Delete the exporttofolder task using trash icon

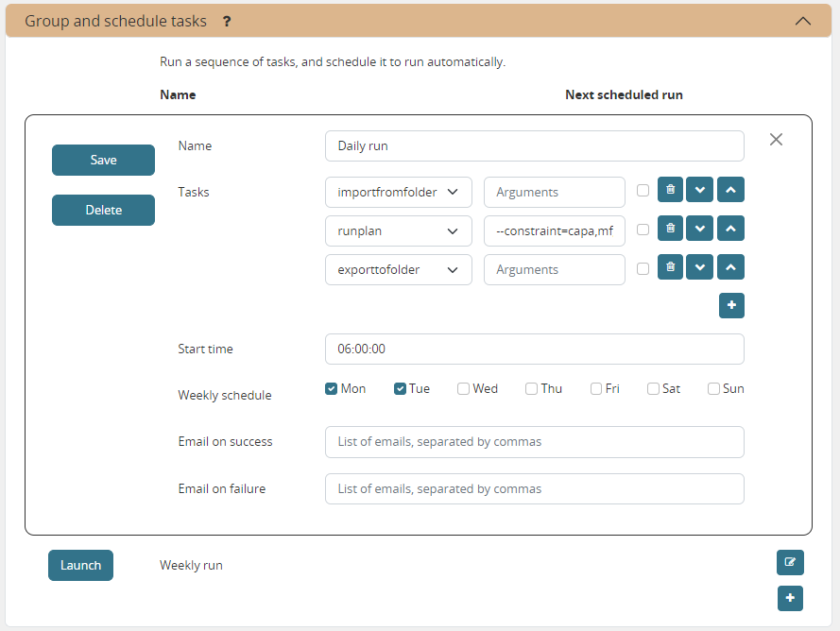670,267
